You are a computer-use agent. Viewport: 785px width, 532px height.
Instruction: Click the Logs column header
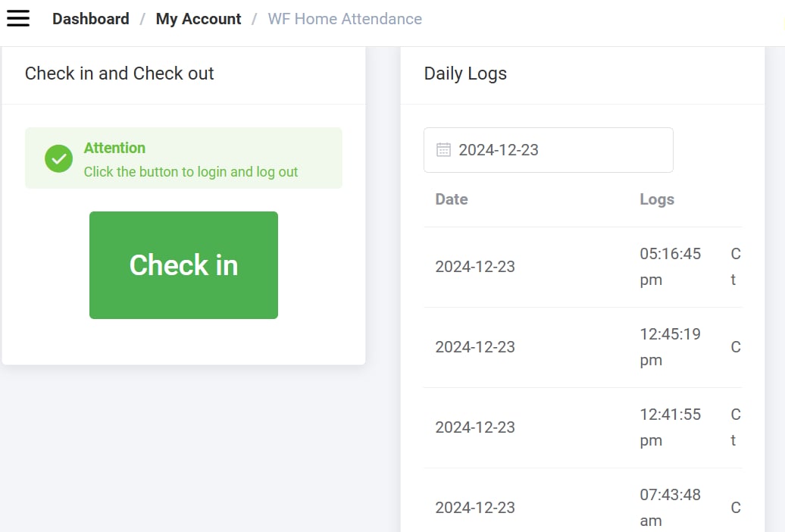click(657, 199)
